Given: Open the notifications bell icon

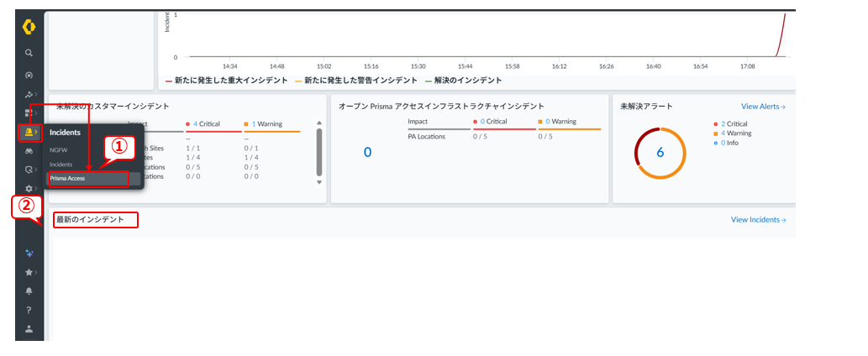Looking at the screenshot, I should click(x=29, y=291).
